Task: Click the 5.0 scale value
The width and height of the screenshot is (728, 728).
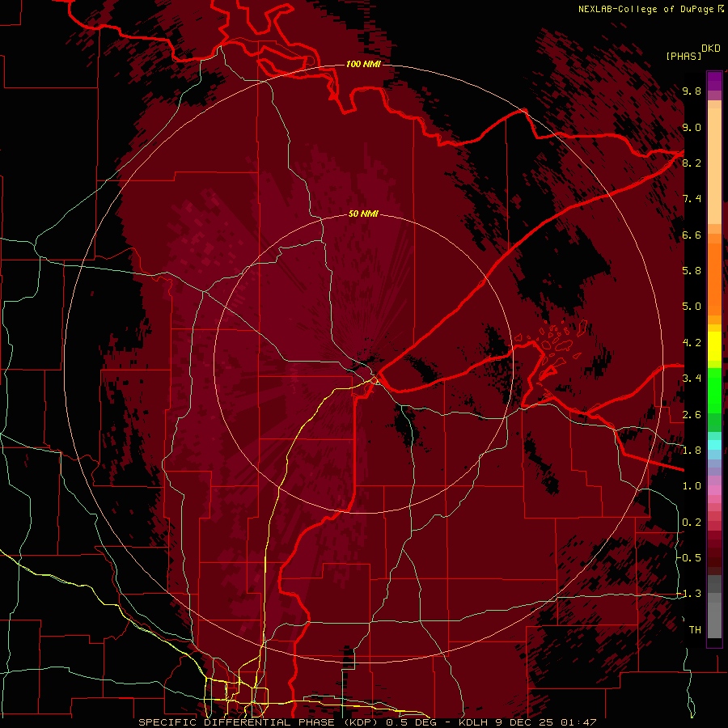Action: click(692, 307)
